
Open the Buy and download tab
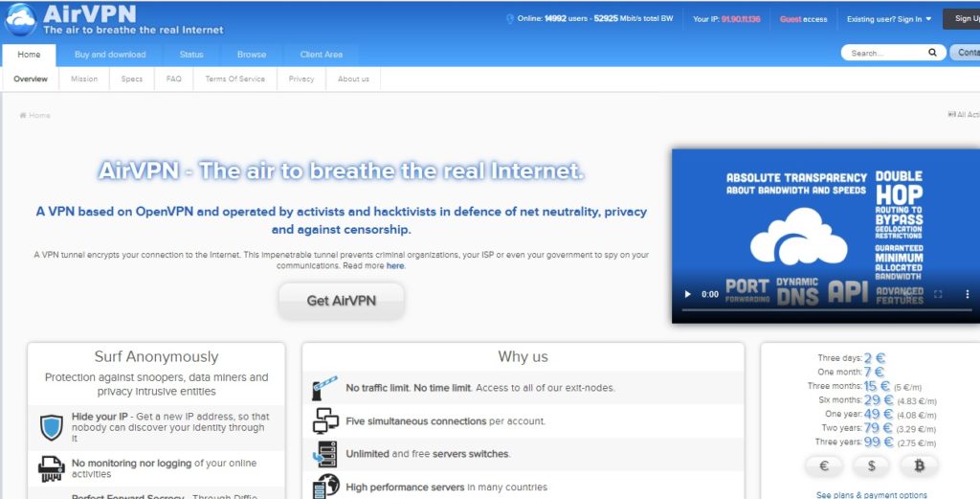point(110,55)
